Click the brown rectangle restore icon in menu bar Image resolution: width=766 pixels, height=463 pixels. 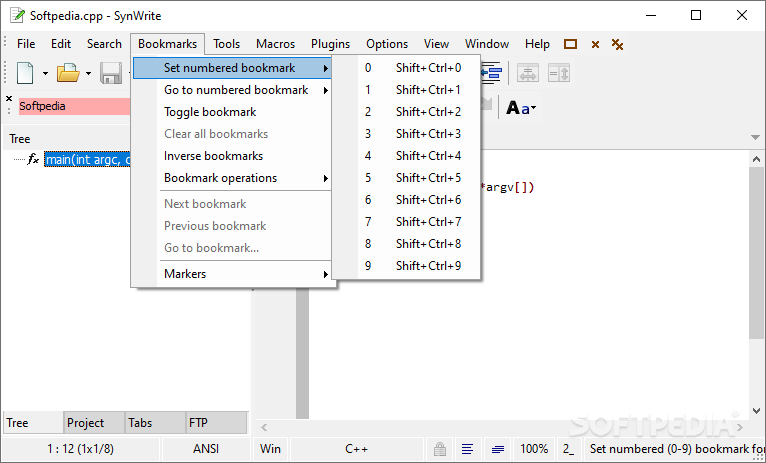(x=570, y=44)
